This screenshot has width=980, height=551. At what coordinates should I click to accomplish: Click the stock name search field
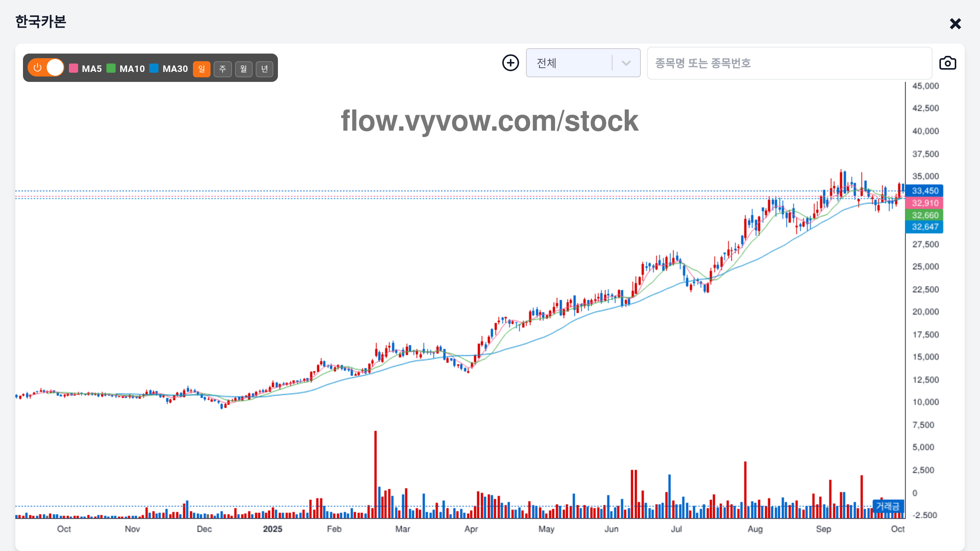(789, 63)
